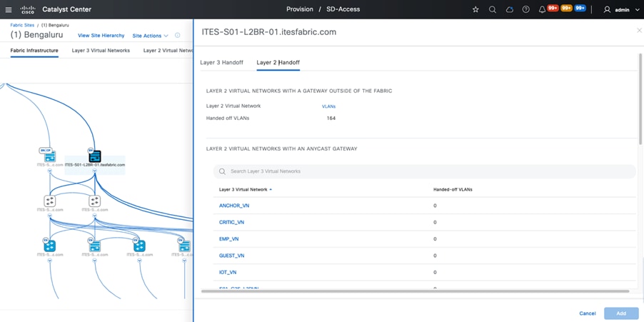Click the panel vertical scrollbar

640,99
